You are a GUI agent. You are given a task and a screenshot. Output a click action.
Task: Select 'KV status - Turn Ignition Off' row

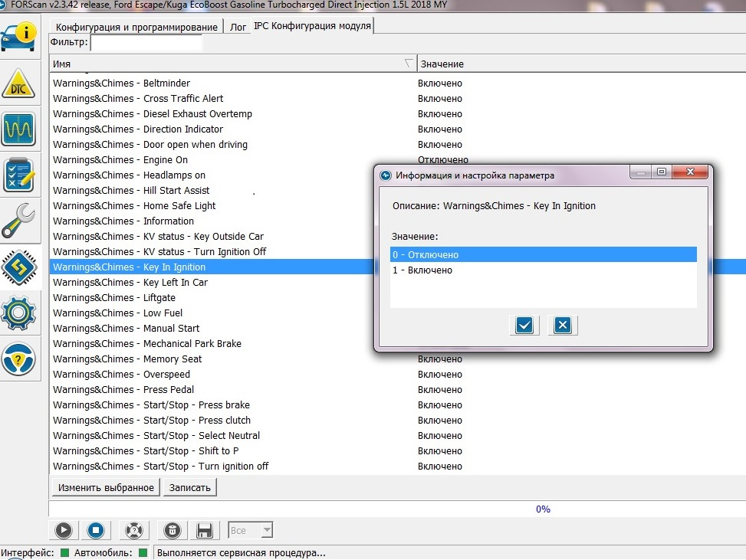pyautogui.click(x=212, y=251)
